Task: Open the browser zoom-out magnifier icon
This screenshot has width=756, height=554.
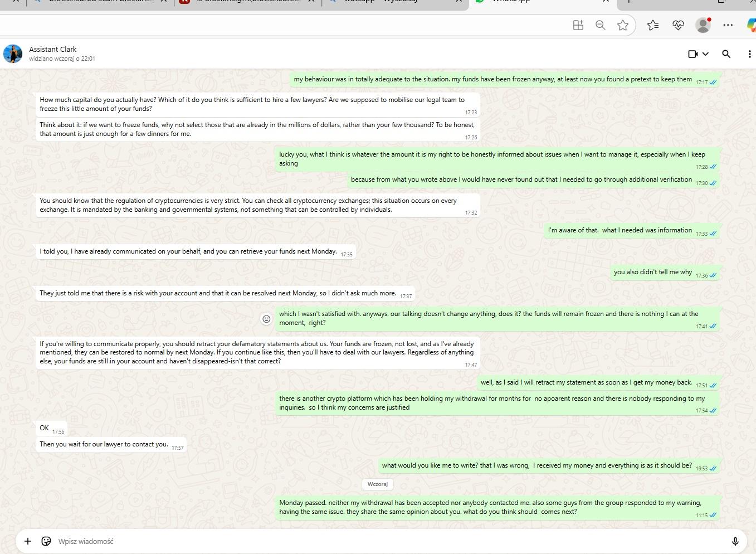Action: click(x=600, y=25)
